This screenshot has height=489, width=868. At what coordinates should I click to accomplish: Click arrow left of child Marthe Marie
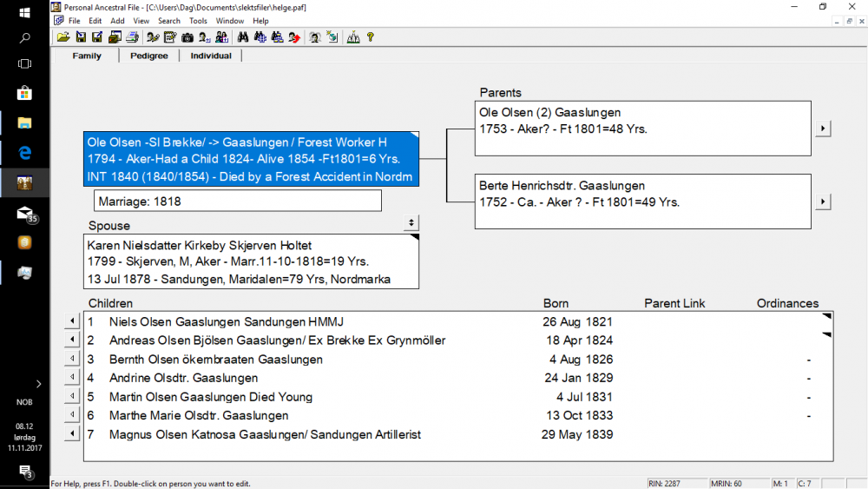(72, 415)
